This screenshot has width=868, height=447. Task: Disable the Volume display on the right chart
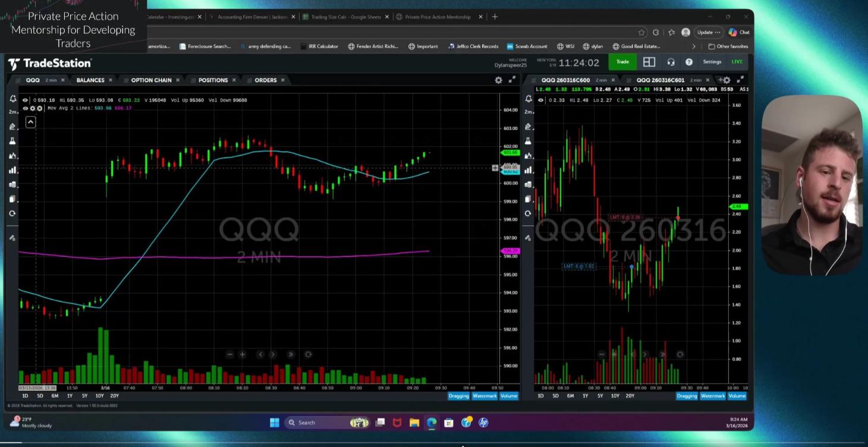737,396
